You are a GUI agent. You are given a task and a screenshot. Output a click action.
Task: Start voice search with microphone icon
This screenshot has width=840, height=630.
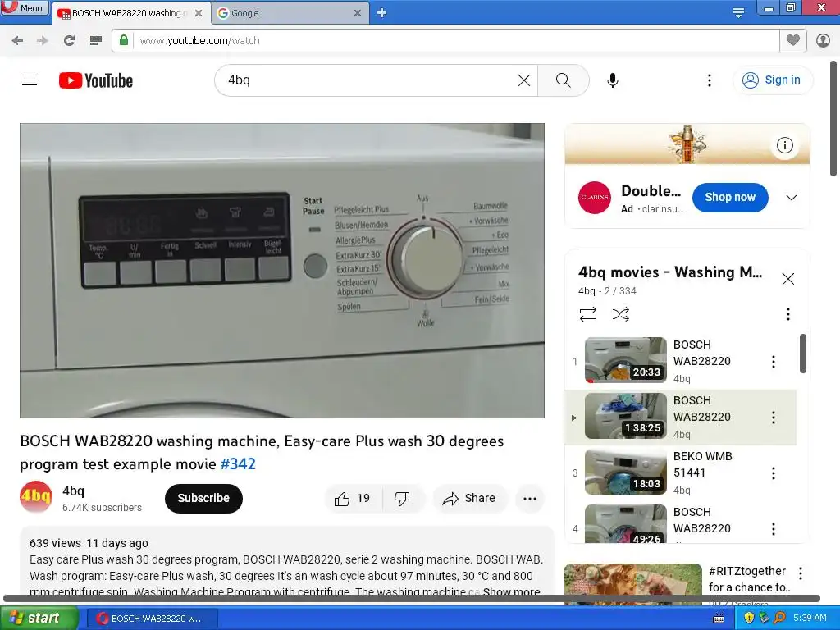(613, 80)
